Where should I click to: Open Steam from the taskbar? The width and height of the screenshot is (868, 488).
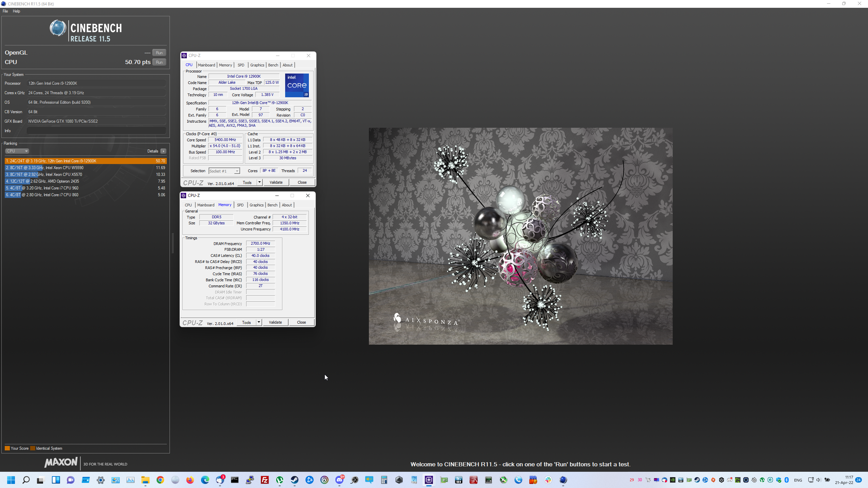(295, 480)
